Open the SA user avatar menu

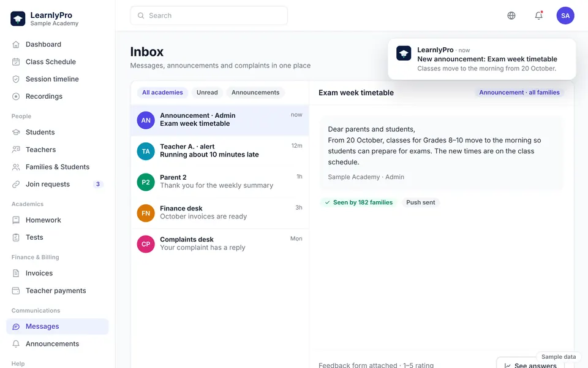(565, 15)
